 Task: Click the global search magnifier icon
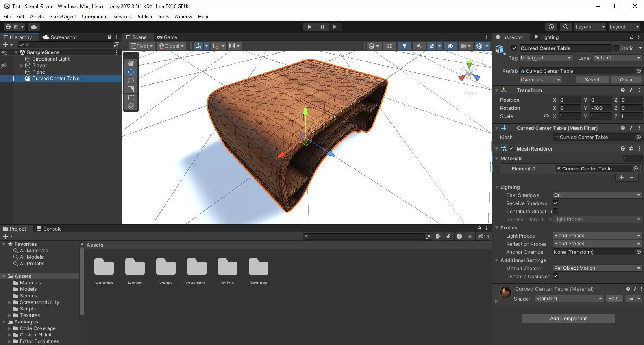point(566,27)
